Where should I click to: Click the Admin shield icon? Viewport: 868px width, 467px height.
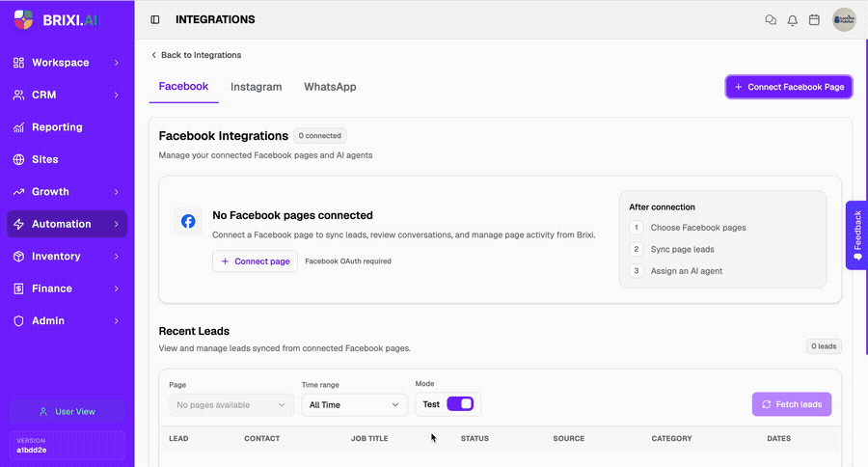(19, 320)
